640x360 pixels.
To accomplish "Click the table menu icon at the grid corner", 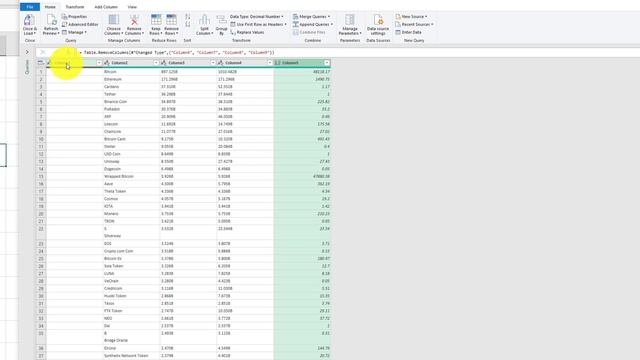I will (x=40, y=63).
